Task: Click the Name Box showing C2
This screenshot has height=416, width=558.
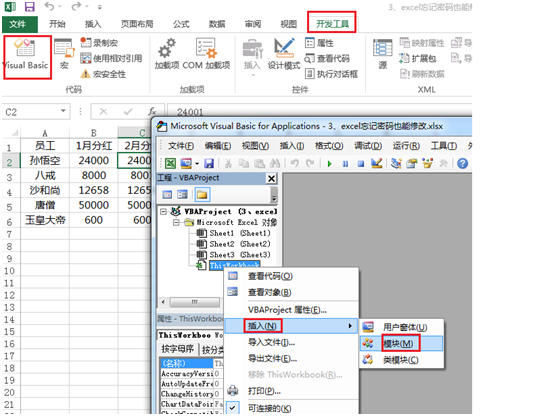Action: (x=30, y=112)
